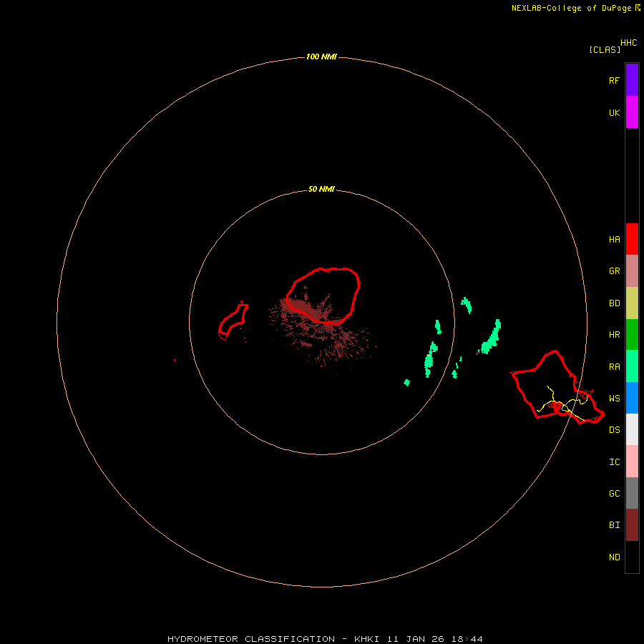Screen dimensions: 644x644
Task: Pick the BD yellow legend swatch
Action: (632, 303)
